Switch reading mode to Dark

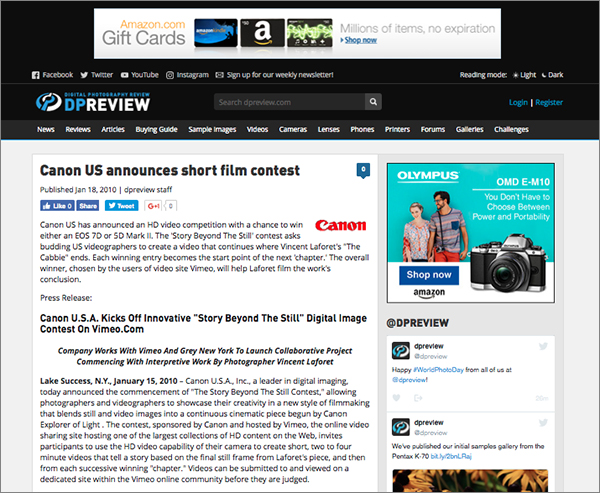click(553, 75)
